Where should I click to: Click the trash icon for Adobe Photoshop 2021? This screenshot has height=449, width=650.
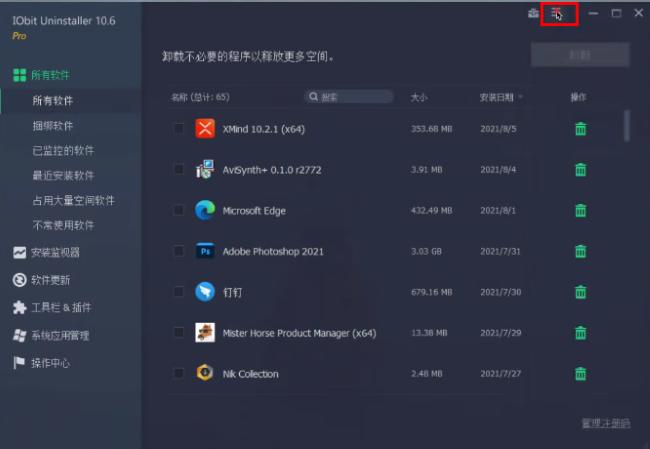tap(580, 251)
